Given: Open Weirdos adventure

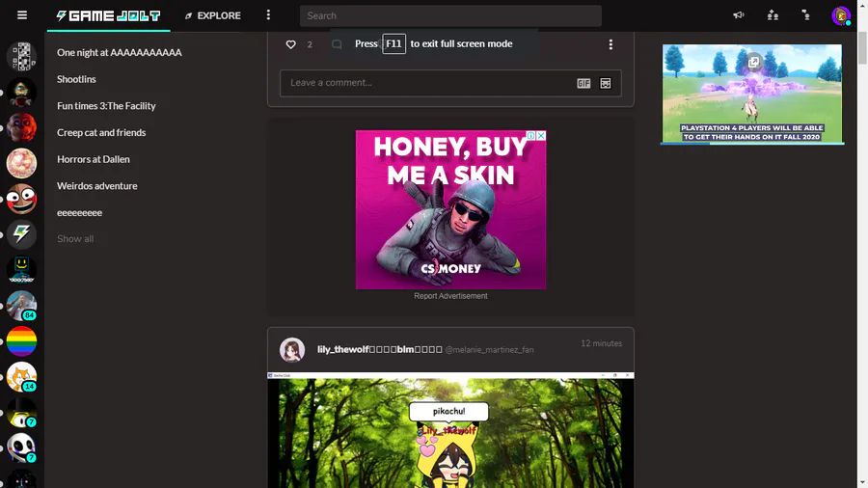Looking at the screenshot, I should (x=96, y=185).
